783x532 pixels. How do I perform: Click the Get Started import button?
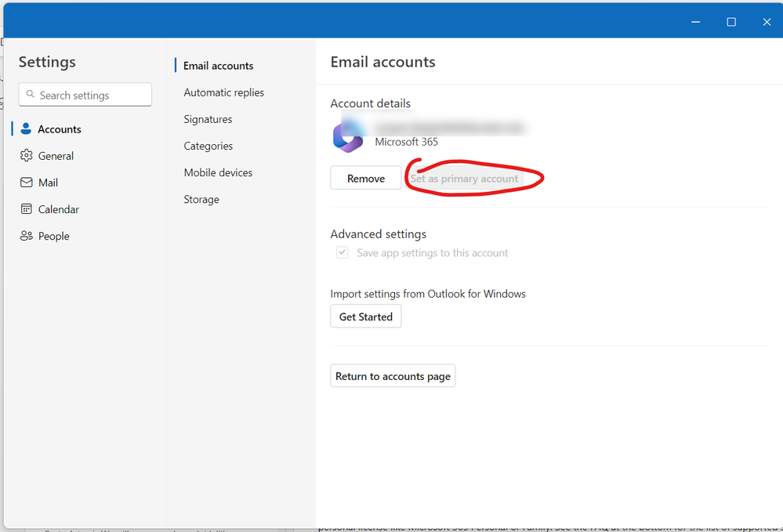click(x=365, y=317)
